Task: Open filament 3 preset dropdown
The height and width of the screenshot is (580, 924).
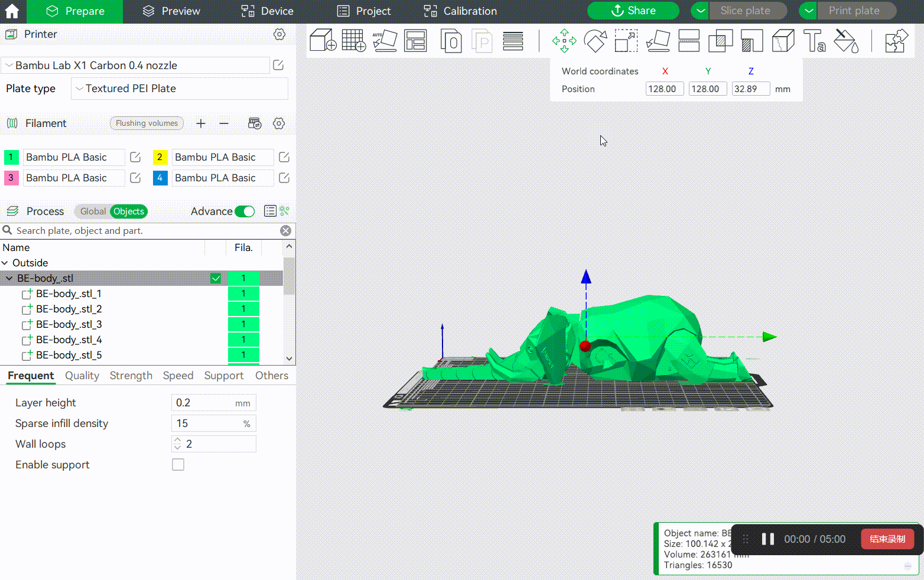Action: (x=74, y=178)
